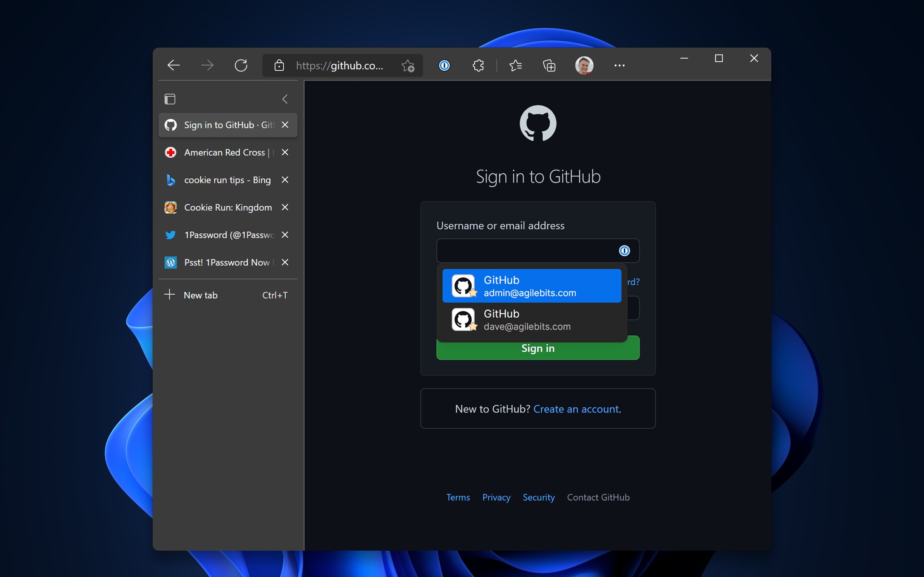Open the browser profile avatar
The image size is (924, 577).
click(584, 65)
